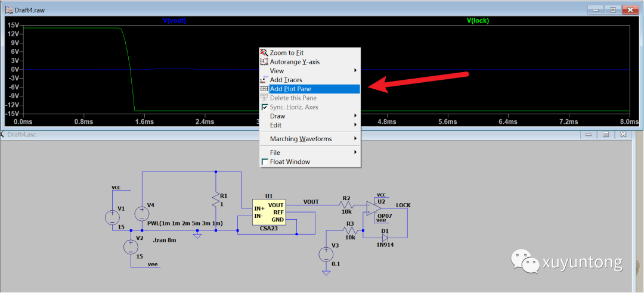
Task: Click the Autorange Y-axis icon
Action: [x=265, y=61]
